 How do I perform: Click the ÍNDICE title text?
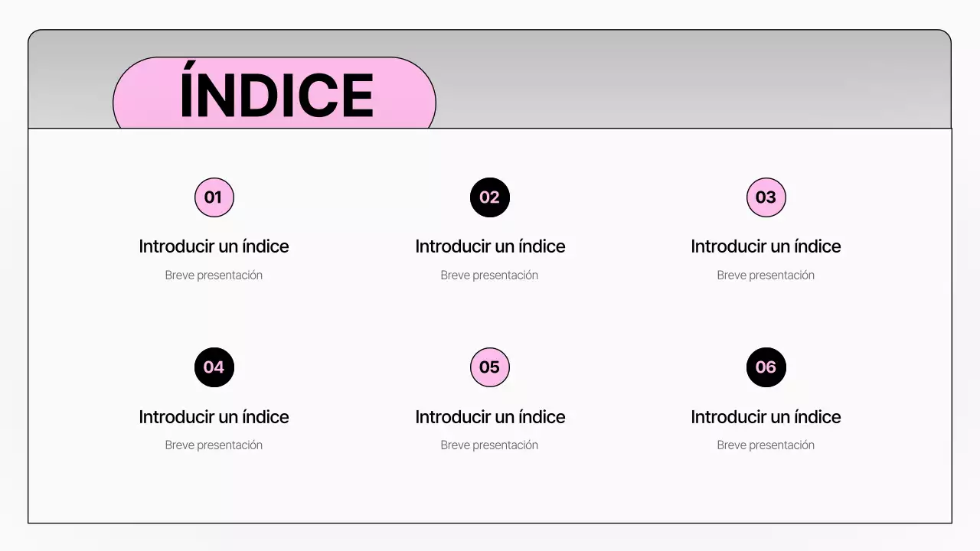[276, 96]
